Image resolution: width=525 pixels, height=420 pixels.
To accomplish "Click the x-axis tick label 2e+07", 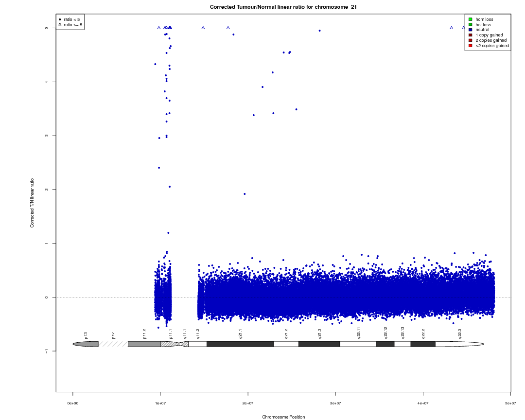I will (248, 403).
